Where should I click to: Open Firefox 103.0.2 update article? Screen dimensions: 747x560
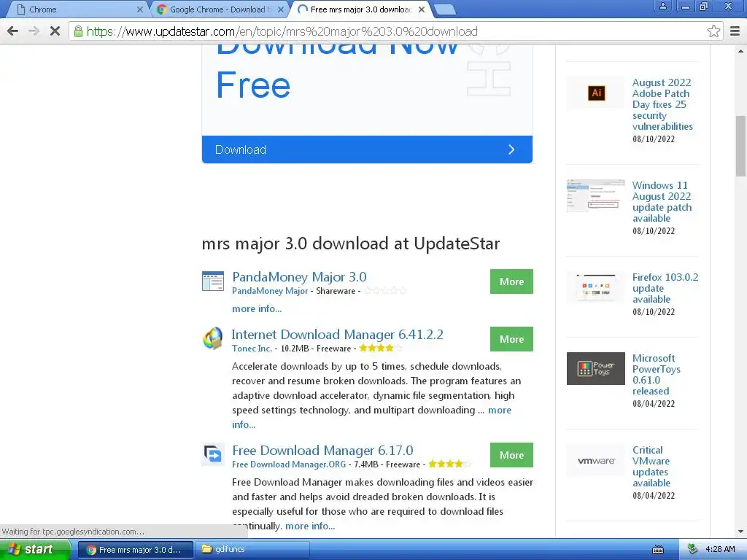click(x=665, y=287)
